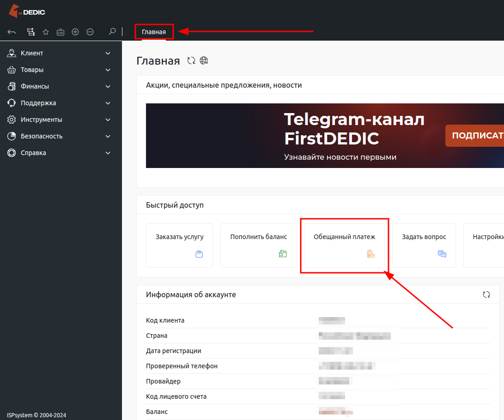Click the 'Код клиента' row label
The image size is (504, 420).
pos(165,320)
